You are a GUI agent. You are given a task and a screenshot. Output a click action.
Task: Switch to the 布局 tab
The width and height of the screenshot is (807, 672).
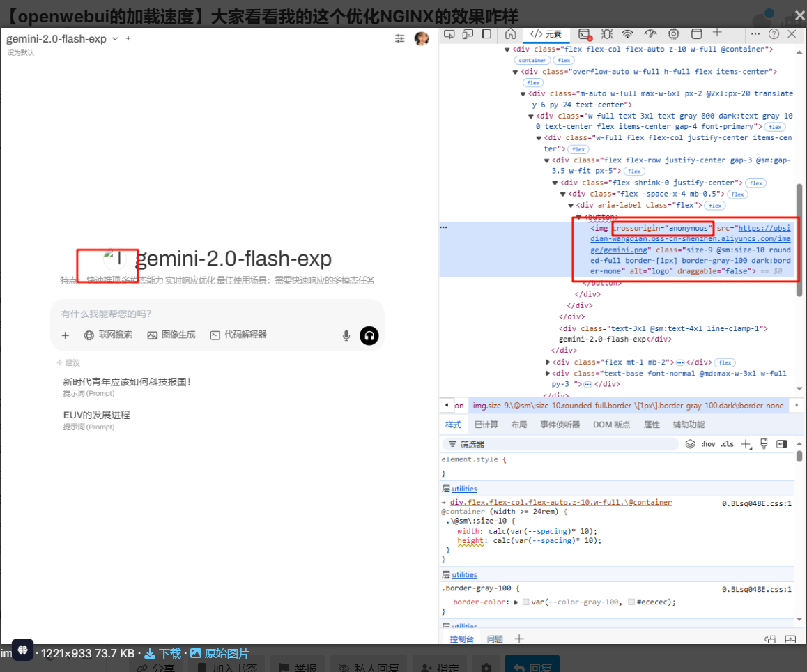pos(518,425)
